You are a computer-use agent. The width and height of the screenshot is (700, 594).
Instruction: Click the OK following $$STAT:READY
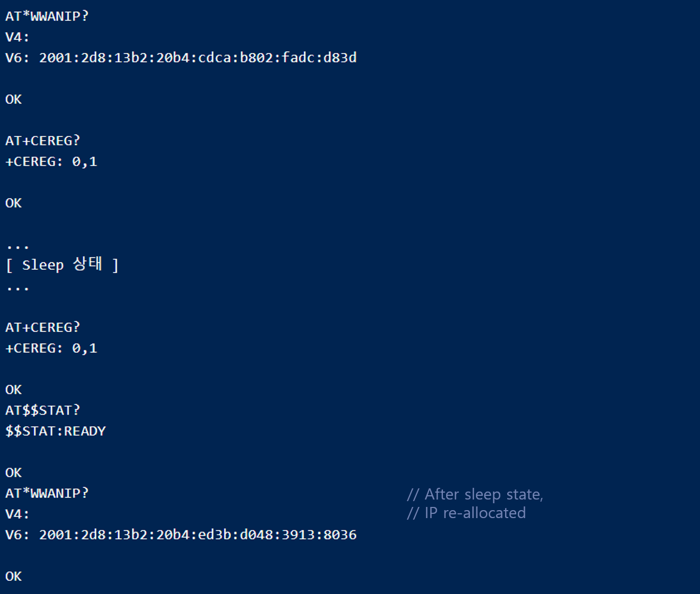tap(14, 472)
